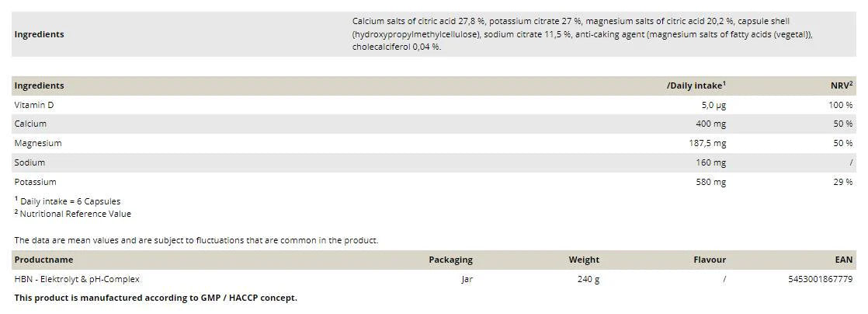Click the Daily intake = 6 Capsules footnote
This screenshot has height=314, width=868.
coord(70,201)
